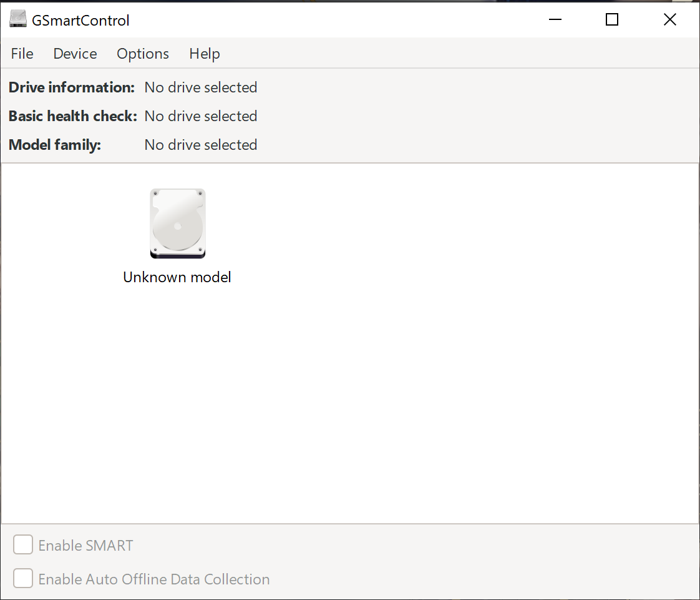Viewport: 700px width, 600px height.
Task: Click the bold "Drive information:" label
Action: coord(71,87)
